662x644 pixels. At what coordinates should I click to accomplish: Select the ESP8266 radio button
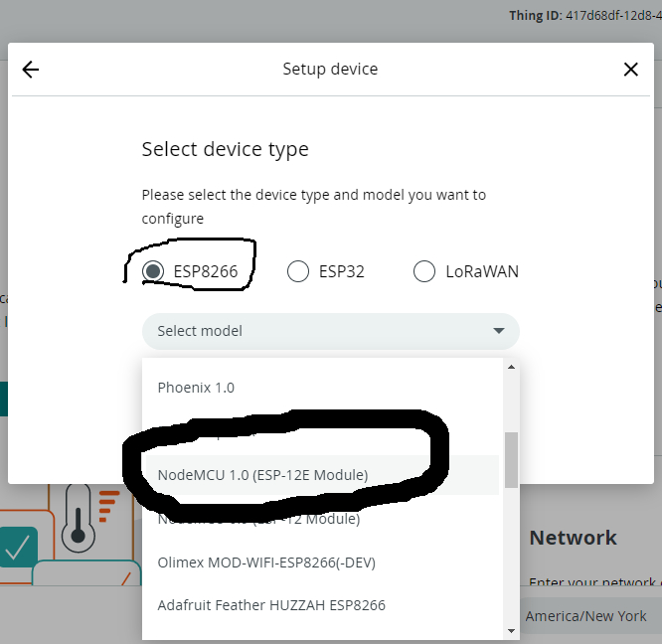pyautogui.click(x=153, y=271)
